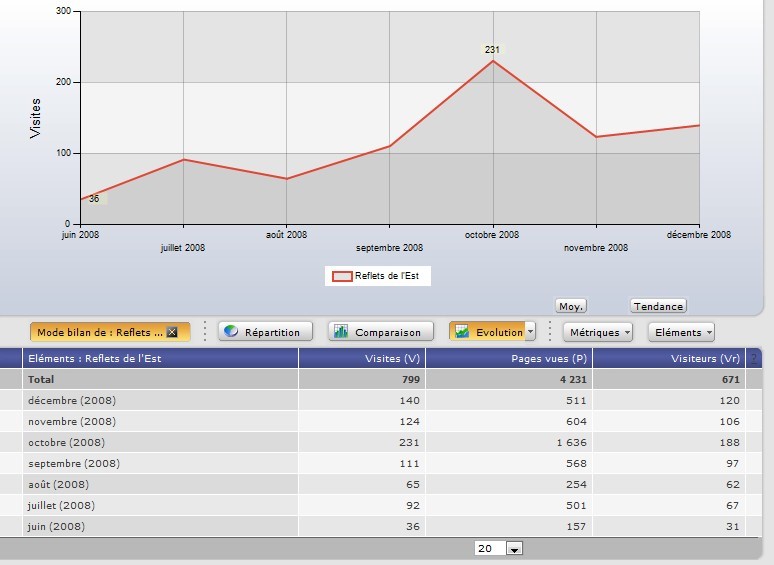Expand the Métriques dropdown

pos(598,332)
